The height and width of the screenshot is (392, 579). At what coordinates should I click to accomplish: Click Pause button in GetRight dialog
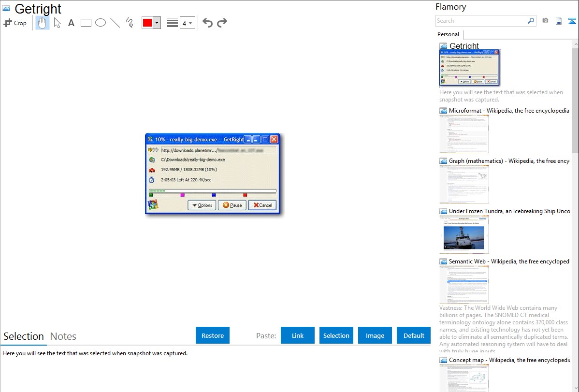coord(232,205)
